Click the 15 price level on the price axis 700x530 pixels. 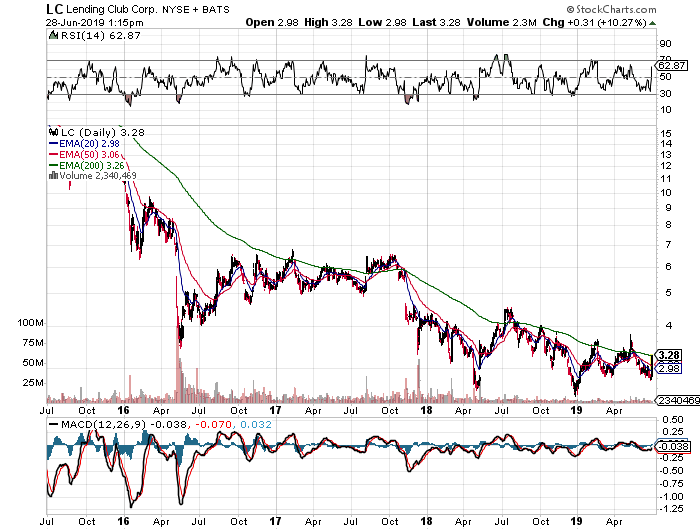[x=666, y=133]
